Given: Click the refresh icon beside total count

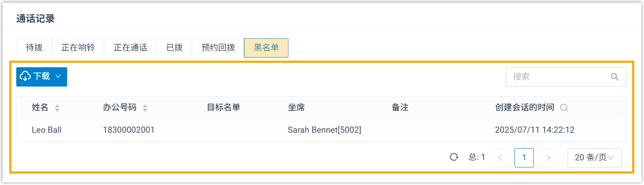Looking at the screenshot, I should pos(454,157).
